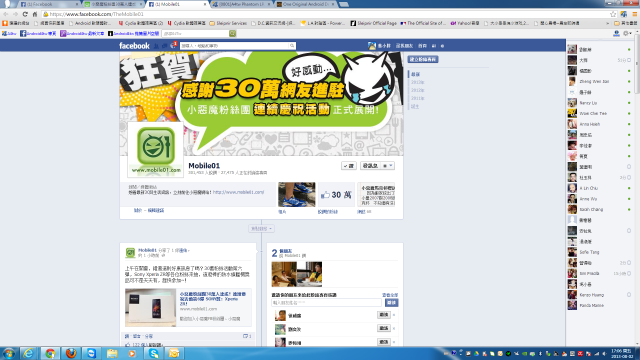Viewport: 640px width, 360px height.
Task: Open the www.mobile01.com link in page info
Action: (238, 192)
